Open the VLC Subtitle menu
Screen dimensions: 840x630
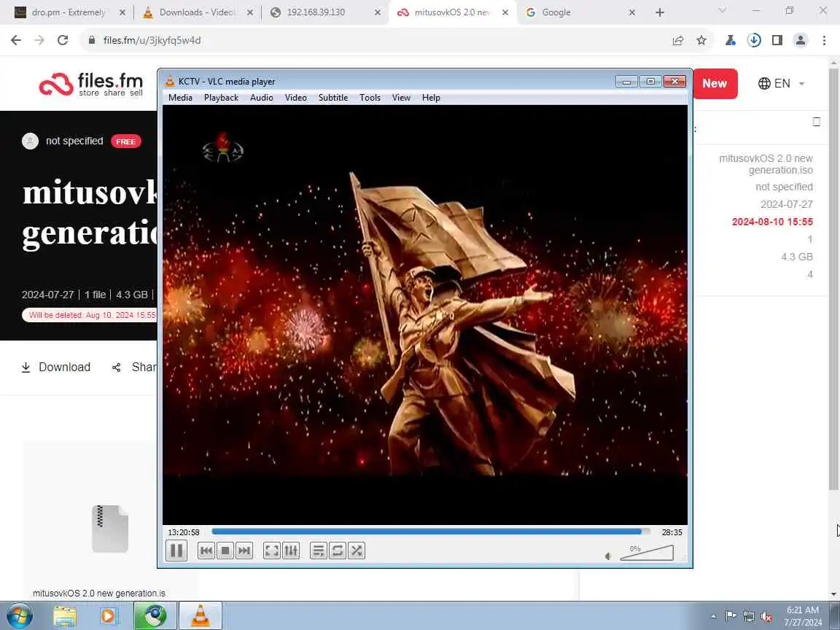coord(333,98)
